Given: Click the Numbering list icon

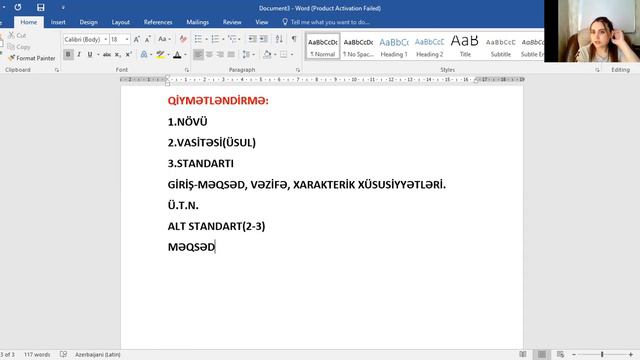Looking at the screenshot, I should [215, 39].
